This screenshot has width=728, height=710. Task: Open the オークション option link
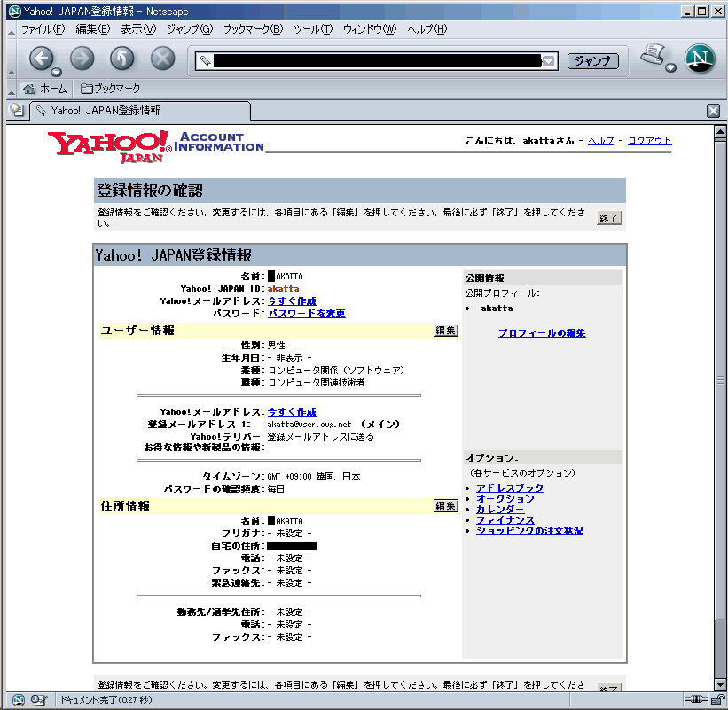[505, 498]
